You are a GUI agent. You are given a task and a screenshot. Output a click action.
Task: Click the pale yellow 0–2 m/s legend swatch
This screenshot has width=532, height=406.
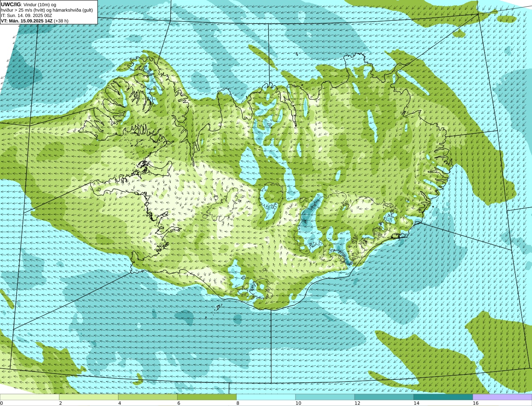click(30, 397)
